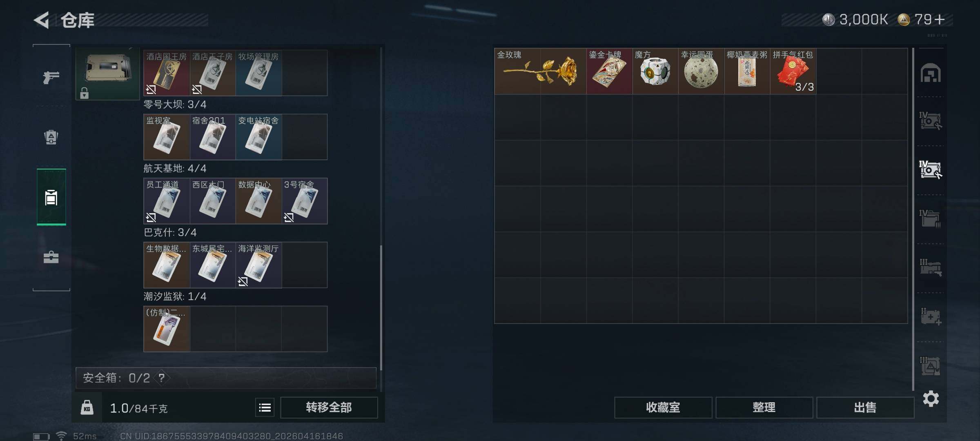Open the settings gear icon
980x441 pixels.
pyautogui.click(x=931, y=399)
